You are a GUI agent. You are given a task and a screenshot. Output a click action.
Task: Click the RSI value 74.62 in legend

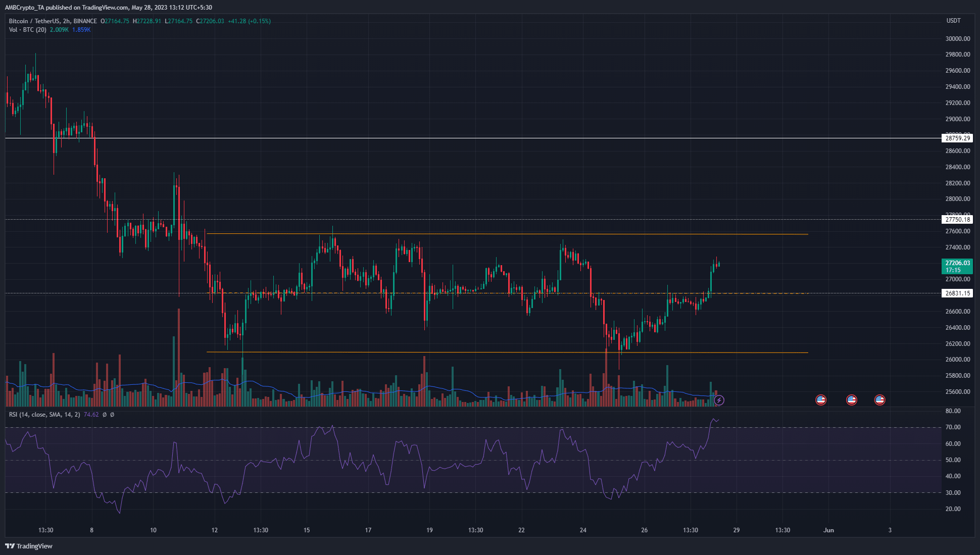91,415
